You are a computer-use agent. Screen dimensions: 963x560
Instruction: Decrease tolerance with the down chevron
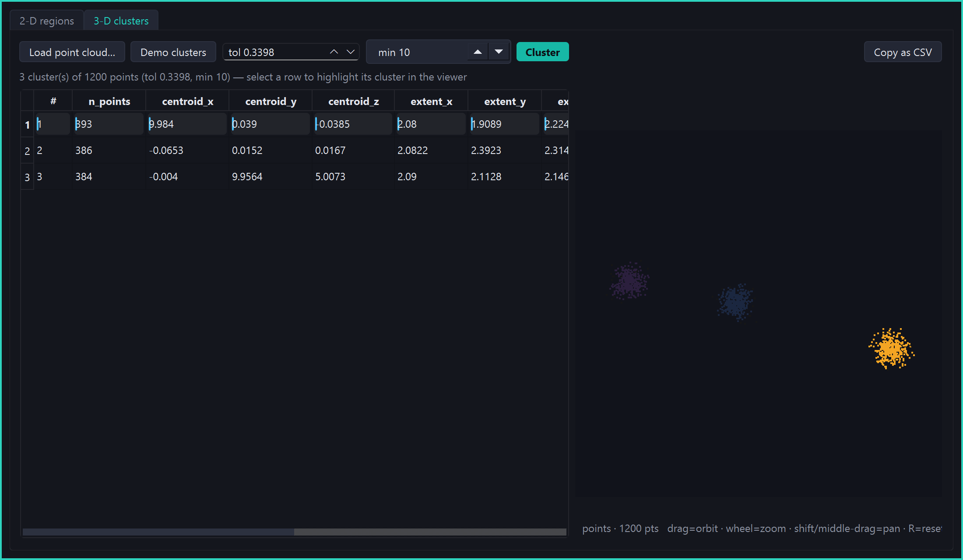pos(351,52)
